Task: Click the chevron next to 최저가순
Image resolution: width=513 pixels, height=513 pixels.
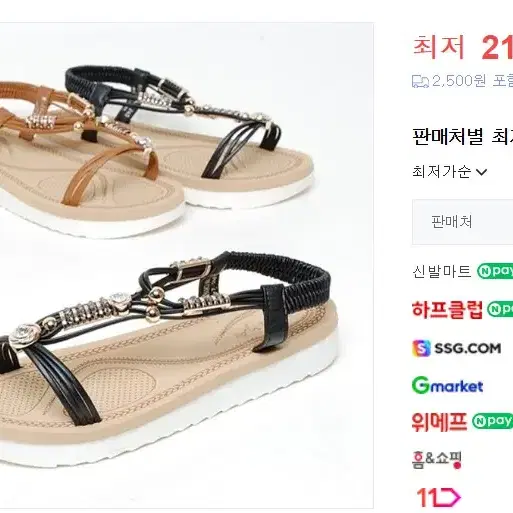Action: [481, 172]
